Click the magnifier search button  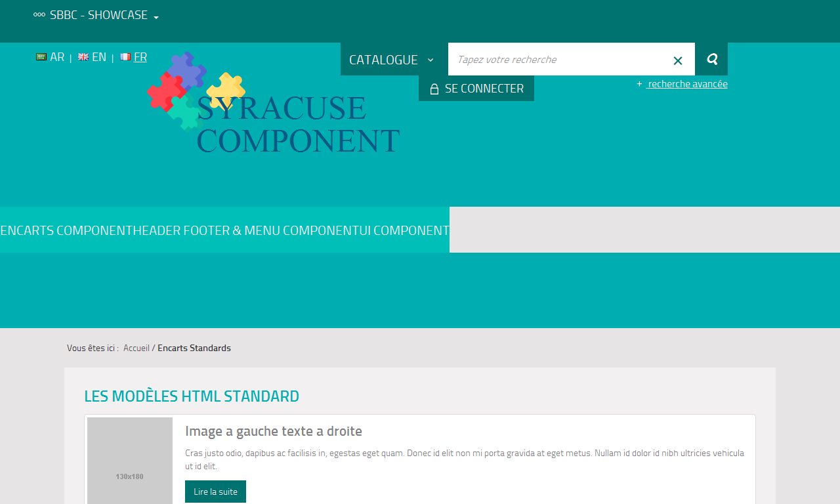click(x=711, y=60)
